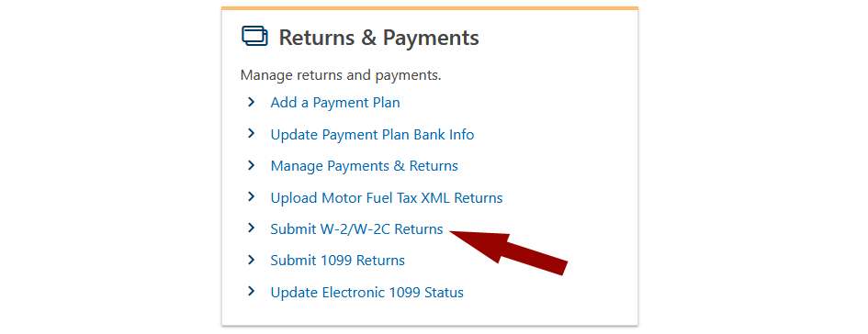
Task: Click the chevron before Manage Payments & Returns
Action: (x=252, y=165)
